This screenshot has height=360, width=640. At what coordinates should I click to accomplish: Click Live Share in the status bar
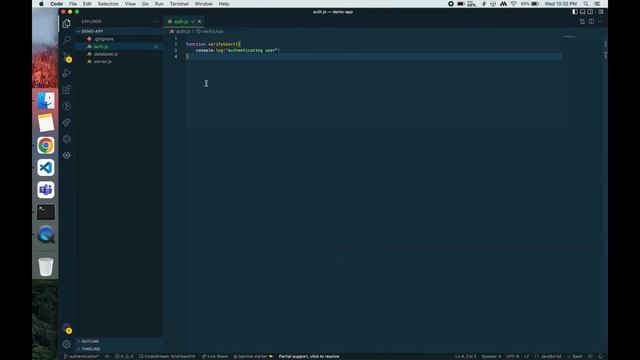click(215, 356)
